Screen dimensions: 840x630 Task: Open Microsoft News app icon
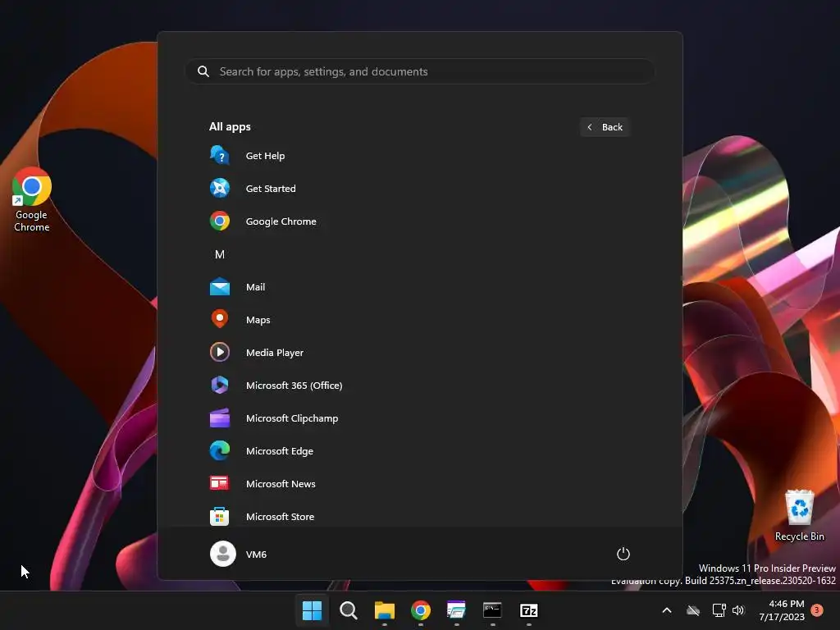(220, 484)
